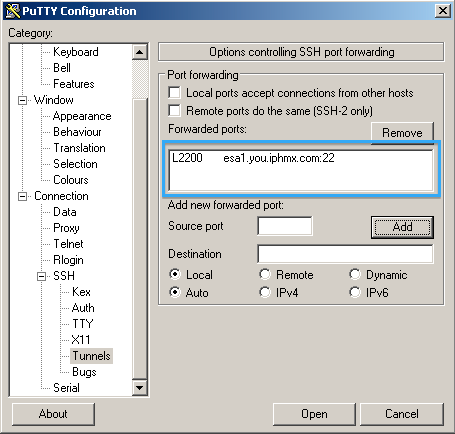Open the Bugs category

(84, 372)
